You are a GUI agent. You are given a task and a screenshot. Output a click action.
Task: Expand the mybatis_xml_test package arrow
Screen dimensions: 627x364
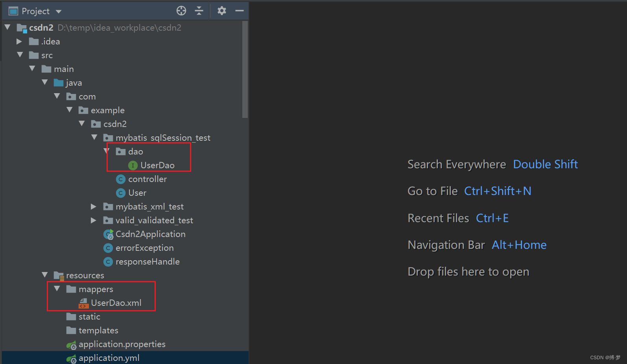[x=94, y=206]
